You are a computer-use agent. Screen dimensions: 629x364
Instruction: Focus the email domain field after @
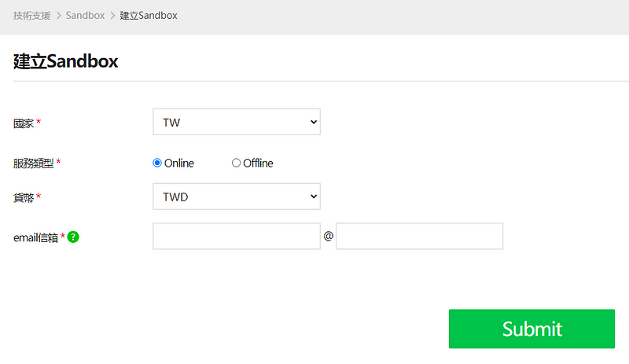point(419,237)
